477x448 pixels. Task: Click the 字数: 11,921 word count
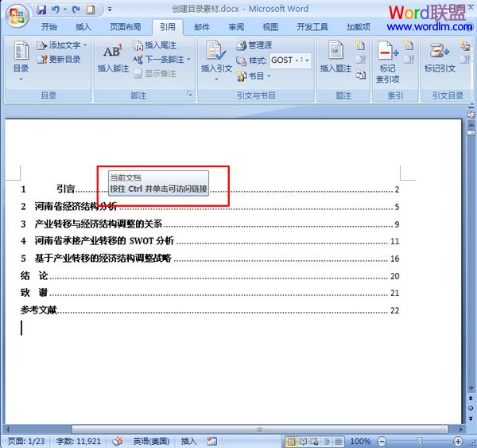click(x=79, y=441)
